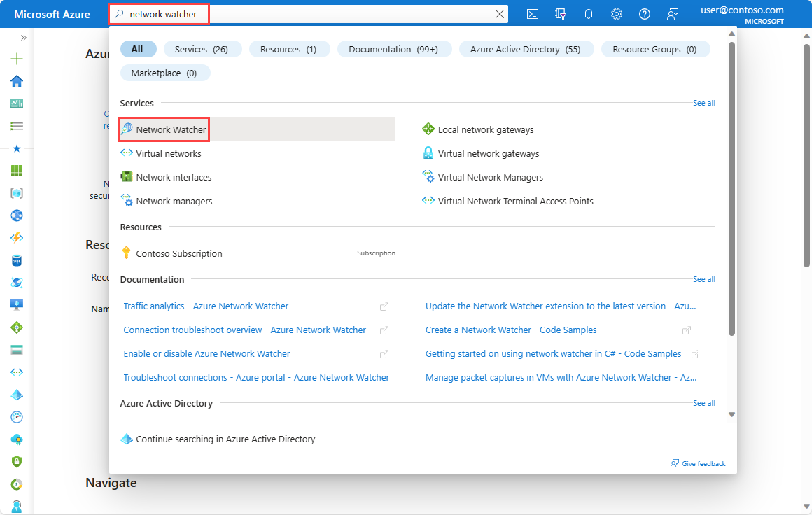Create a resource using the plus icon
The width and height of the screenshot is (812, 515).
pos(17,58)
